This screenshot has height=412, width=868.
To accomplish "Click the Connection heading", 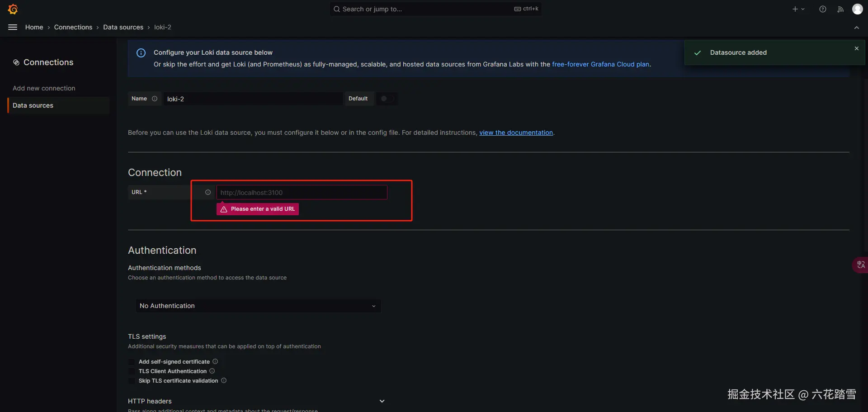I will (155, 172).
